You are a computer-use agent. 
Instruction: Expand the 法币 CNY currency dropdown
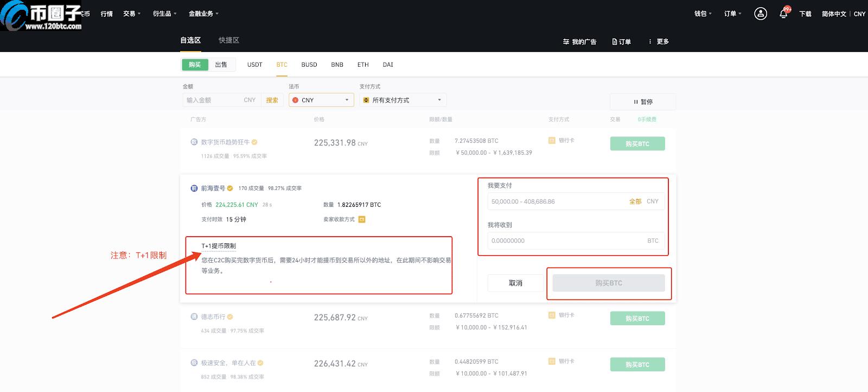point(321,100)
